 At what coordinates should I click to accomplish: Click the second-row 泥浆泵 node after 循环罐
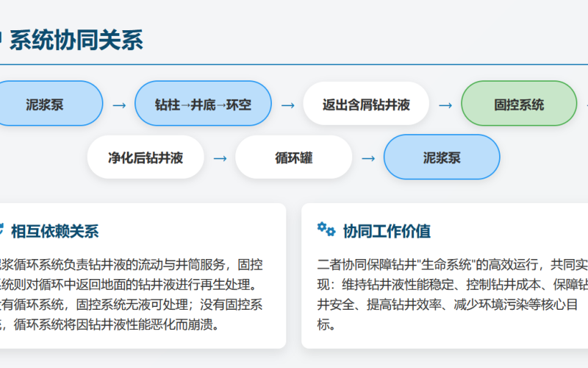pos(442,157)
